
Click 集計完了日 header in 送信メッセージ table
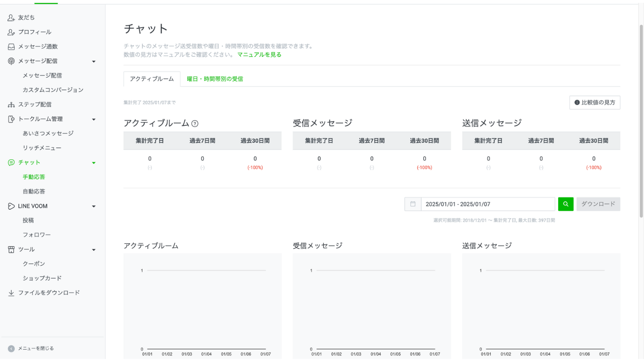pyautogui.click(x=488, y=141)
